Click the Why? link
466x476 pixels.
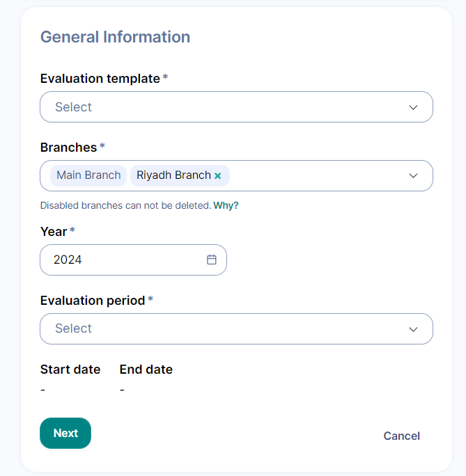[x=226, y=205]
